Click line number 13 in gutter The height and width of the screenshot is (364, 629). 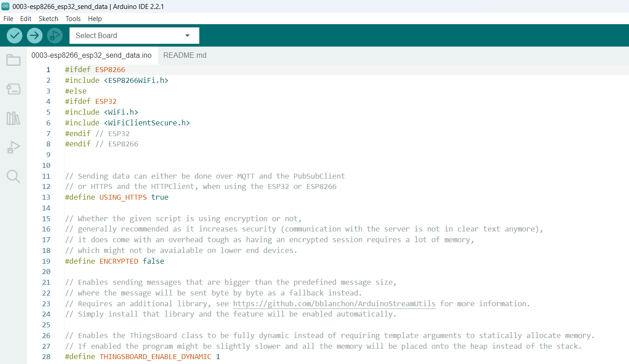(47, 197)
